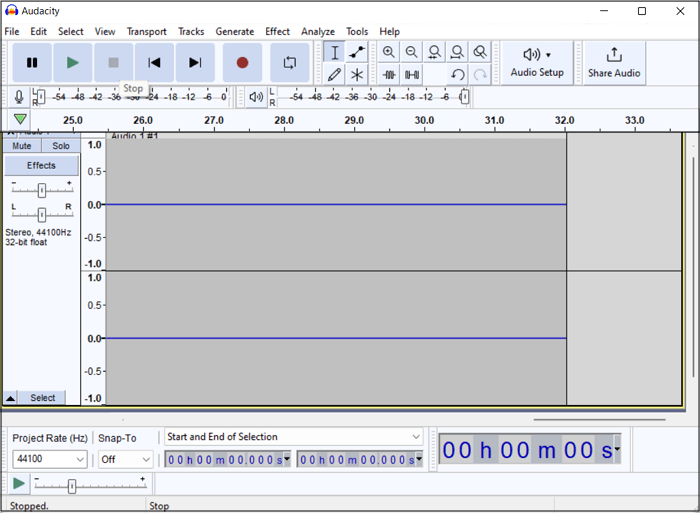Screen dimensions: 700x513
Task: Skip to start of track
Action: pyautogui.click(x=154, y=63)
